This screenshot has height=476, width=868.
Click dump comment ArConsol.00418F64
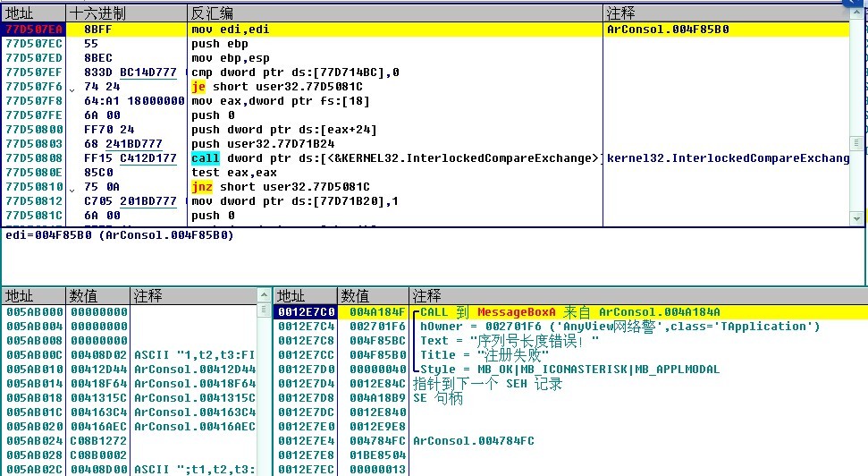coord(195,384)
